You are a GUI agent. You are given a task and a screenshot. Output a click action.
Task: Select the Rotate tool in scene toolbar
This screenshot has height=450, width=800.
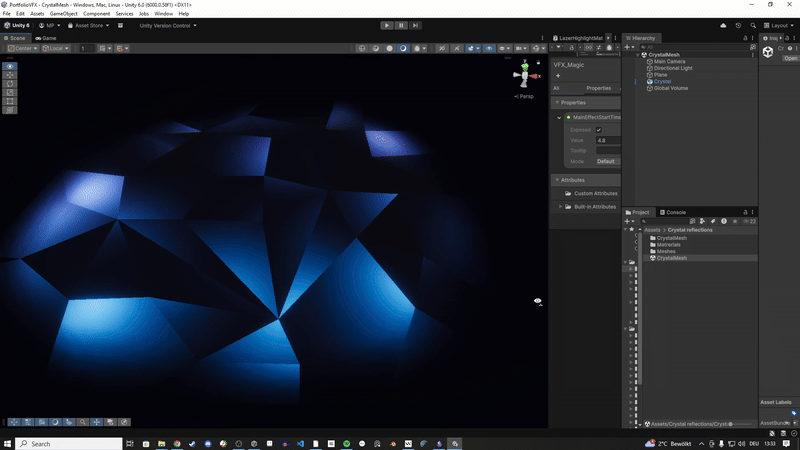(10, 84)
